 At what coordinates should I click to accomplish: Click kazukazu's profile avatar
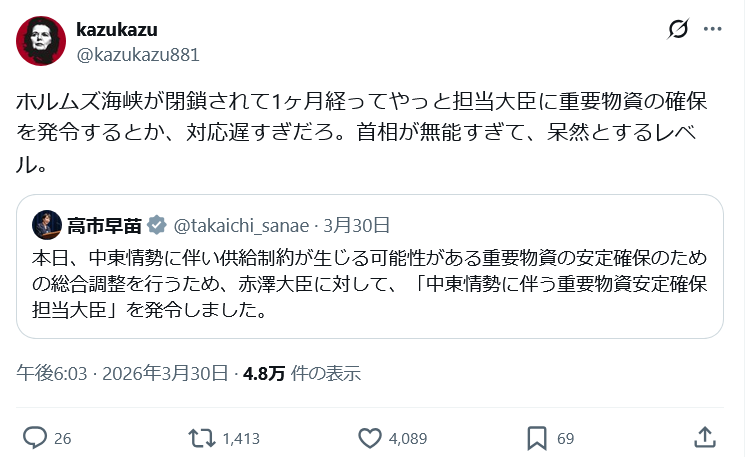(41, 41)
